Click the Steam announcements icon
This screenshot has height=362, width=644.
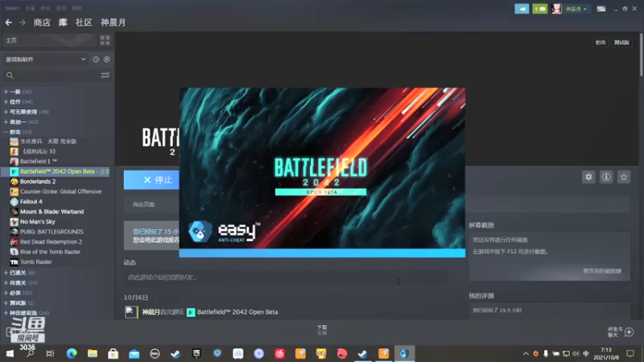[x=522, y=9]
